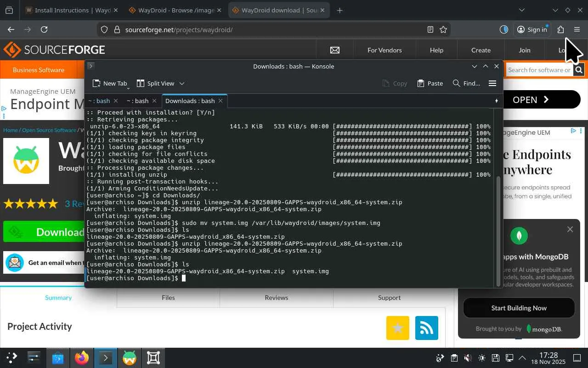This screenshot has height=368, width=588.
Task: Open the Support tab on project page
Action: click(x=389, y=298)
